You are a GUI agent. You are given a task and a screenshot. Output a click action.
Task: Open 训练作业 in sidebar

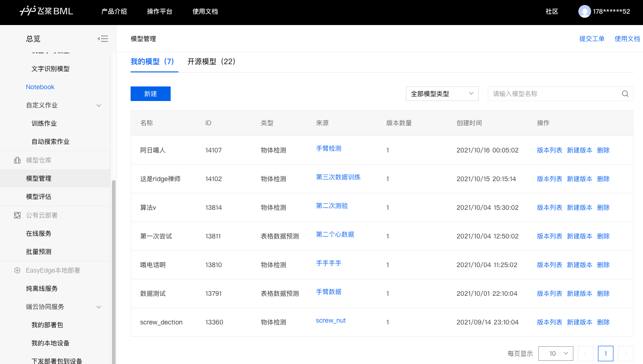44,123
